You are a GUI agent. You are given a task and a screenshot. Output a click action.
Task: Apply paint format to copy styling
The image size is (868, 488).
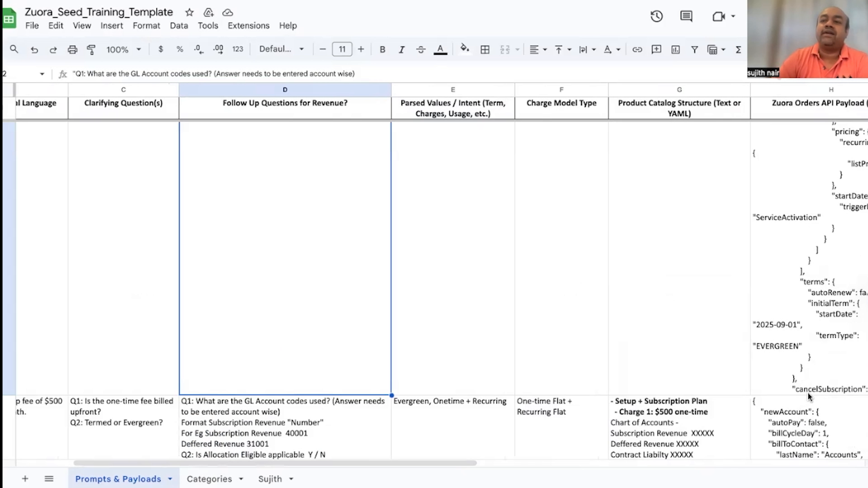(x=91, y=49)
